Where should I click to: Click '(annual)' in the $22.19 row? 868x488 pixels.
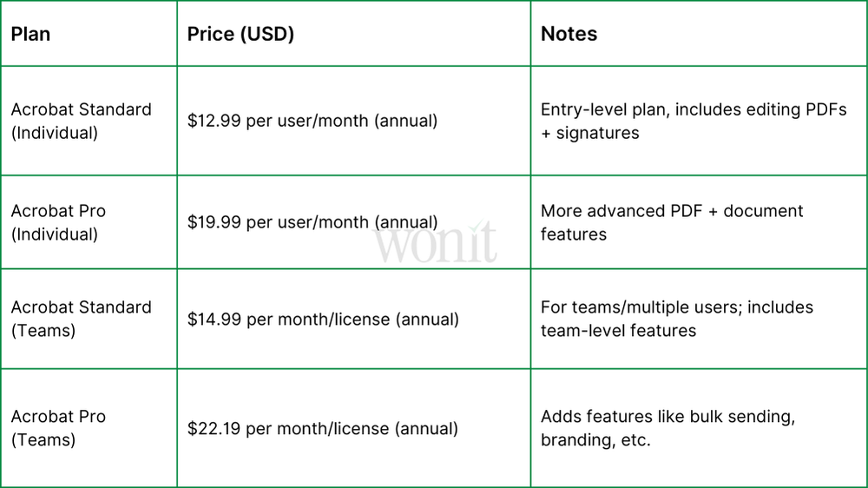click(427, 428)
